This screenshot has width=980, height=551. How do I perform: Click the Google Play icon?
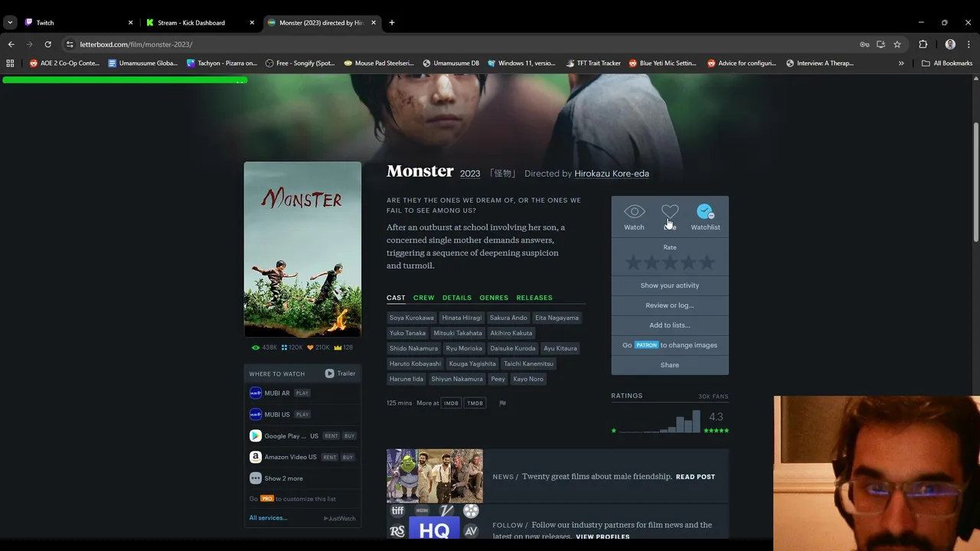click(x=256, y=435)
